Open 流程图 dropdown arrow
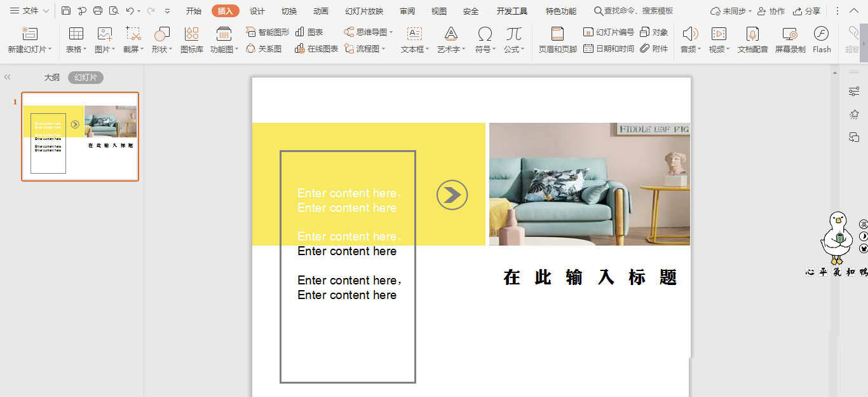 (x=384, y=48)
